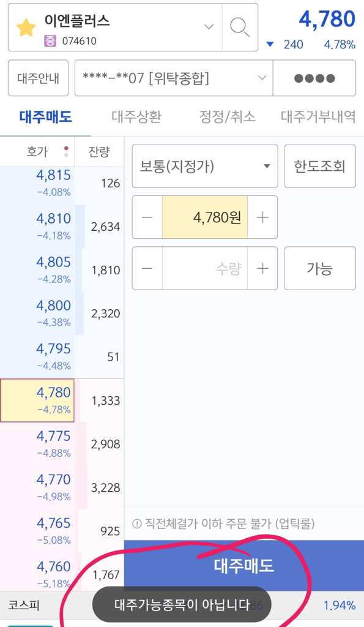This screenshot has height=627, width=364.
Task: Increase the 4,780원 price with plus
Action: 262,217
